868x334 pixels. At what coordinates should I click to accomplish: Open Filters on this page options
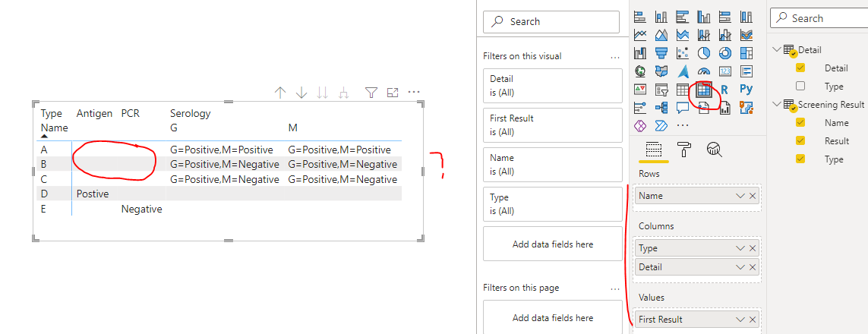coord(615,288)
